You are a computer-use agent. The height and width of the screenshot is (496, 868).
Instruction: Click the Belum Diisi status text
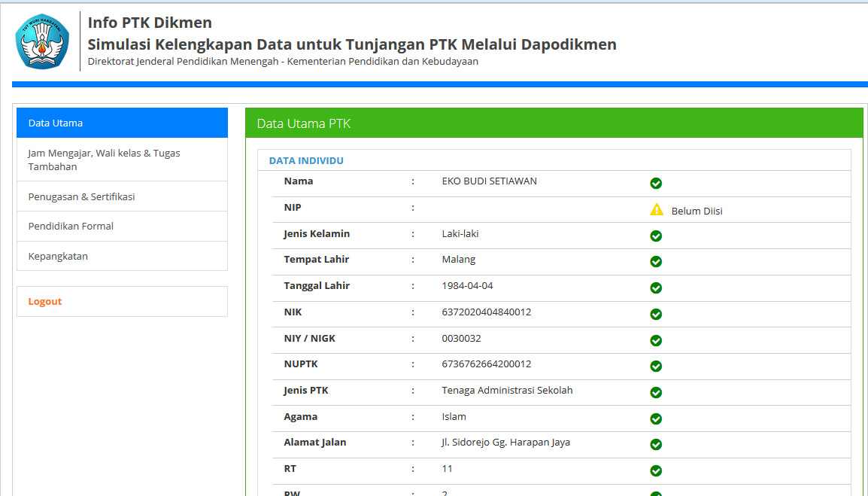tap(697, 211)
